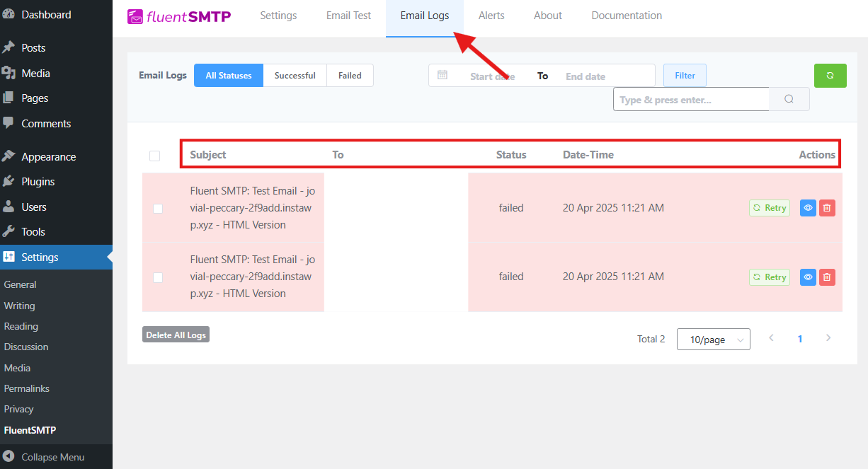Open the 10/page size dropdown
Image resolution: width=868 pixels, height=469 pixels.
coord(714,340)
